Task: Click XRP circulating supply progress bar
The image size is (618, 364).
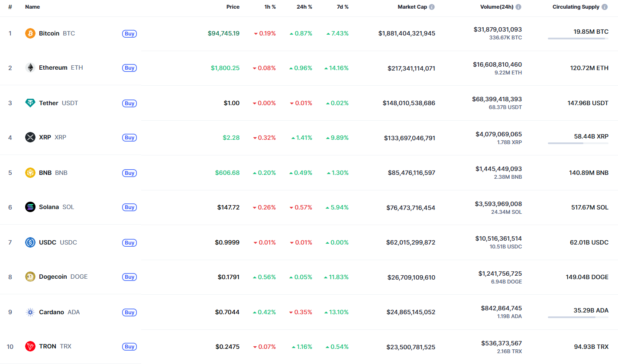Action: [x=578, y=143]
